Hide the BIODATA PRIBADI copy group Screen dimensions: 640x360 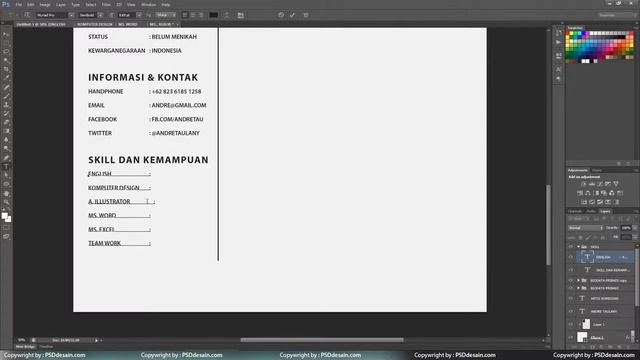pyautogui.click(x=571, y=280)
